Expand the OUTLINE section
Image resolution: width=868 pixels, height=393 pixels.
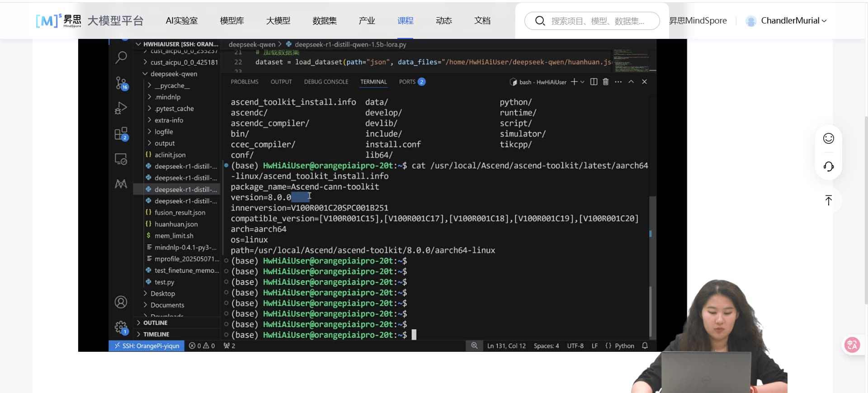[x=155, y=323]
